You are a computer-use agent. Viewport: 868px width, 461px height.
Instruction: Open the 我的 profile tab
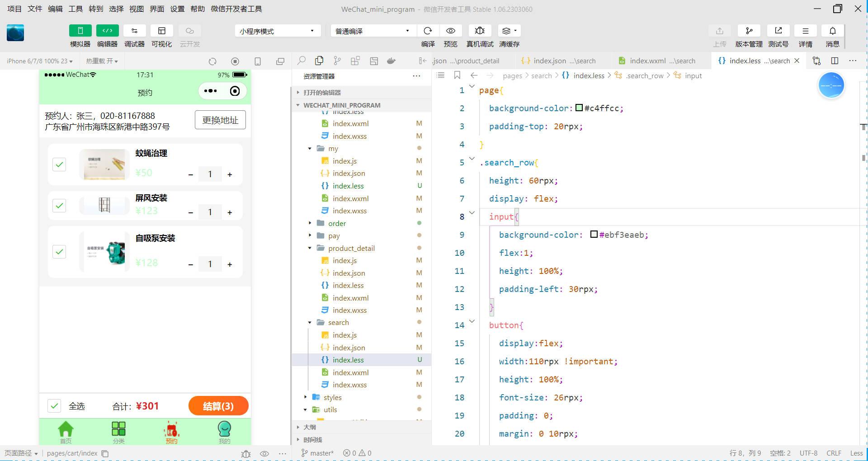[x=224, y=433]
